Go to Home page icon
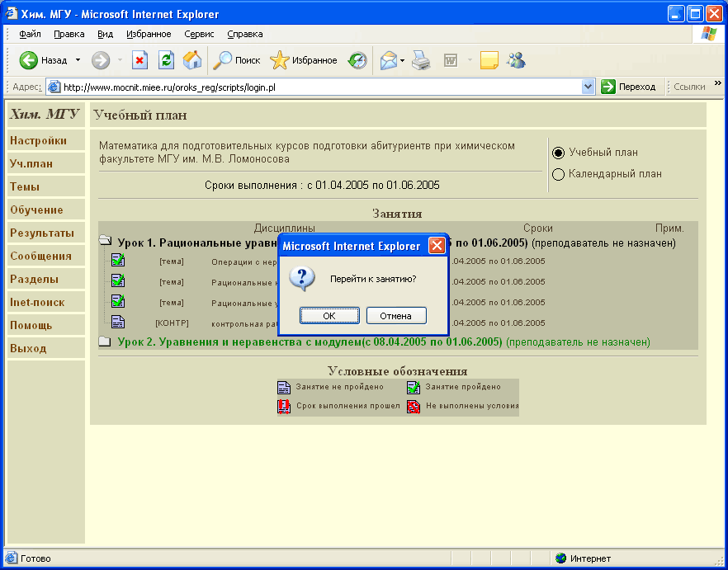The width and height of the screenshot is (728, 570). [x=192, y=60]
